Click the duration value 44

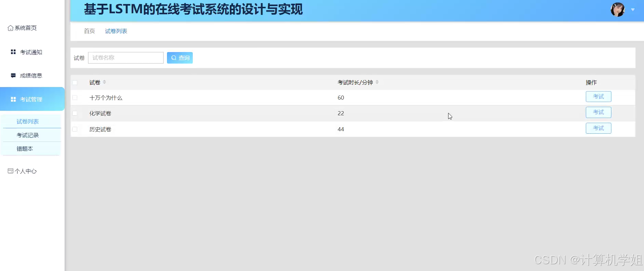point(341,130)
